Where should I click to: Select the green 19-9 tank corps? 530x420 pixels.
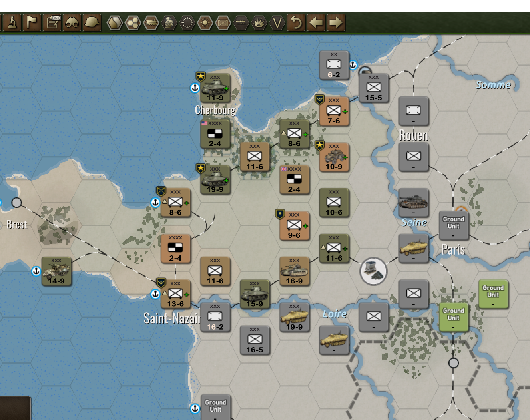[215, 179]
